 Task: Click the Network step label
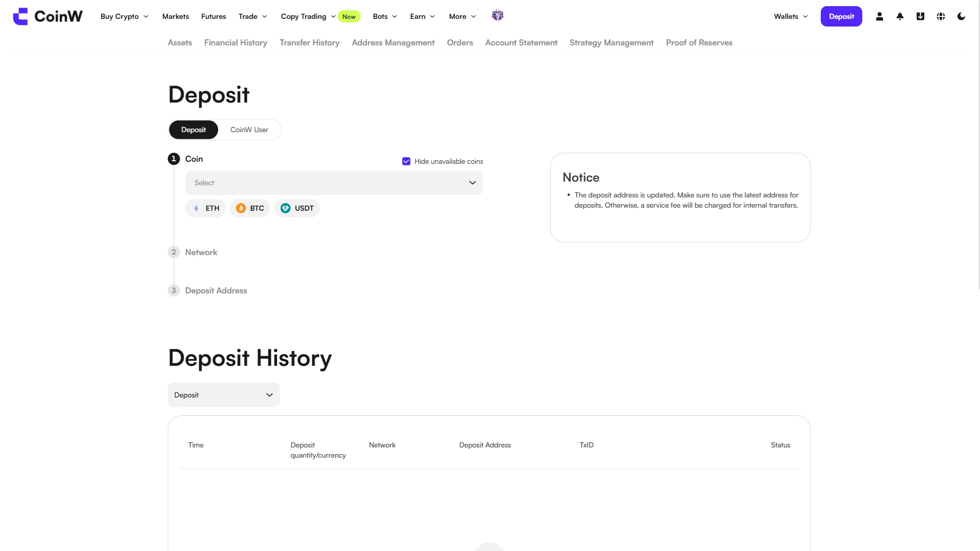click(201, 252)
